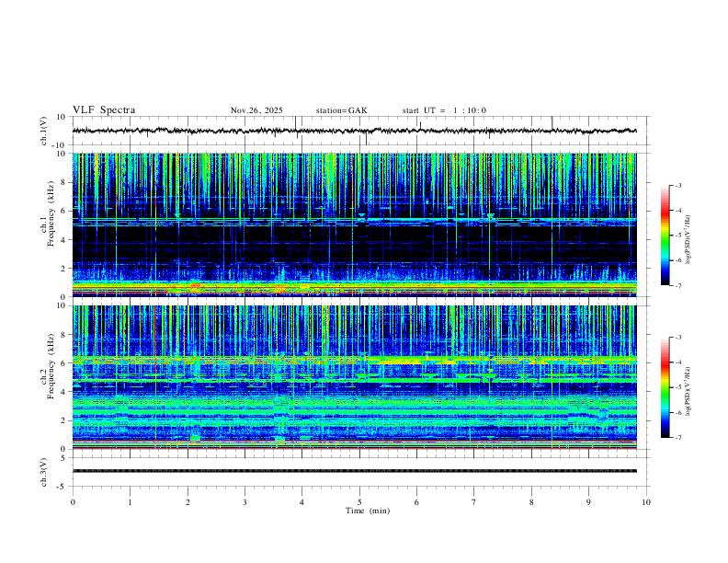Click time-axis tick label "2"
The width and height of the screenshot is (728, 563).
point(188,502)
